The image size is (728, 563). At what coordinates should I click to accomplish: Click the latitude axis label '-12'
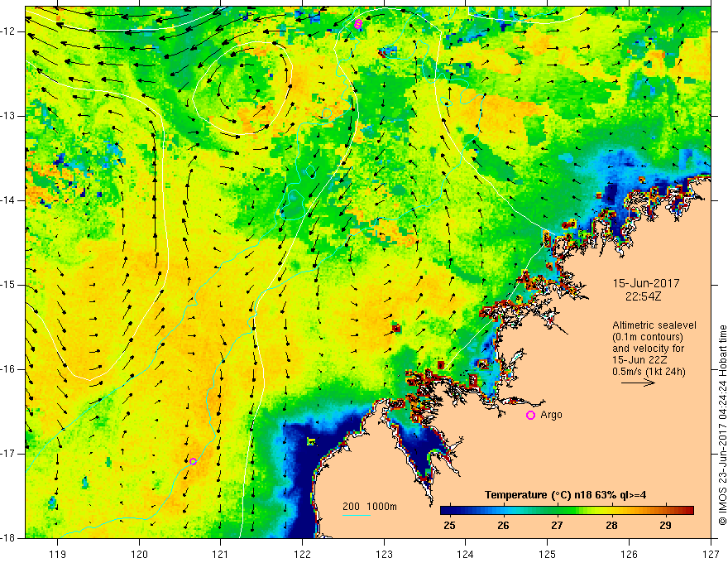(x=8, y=31)
